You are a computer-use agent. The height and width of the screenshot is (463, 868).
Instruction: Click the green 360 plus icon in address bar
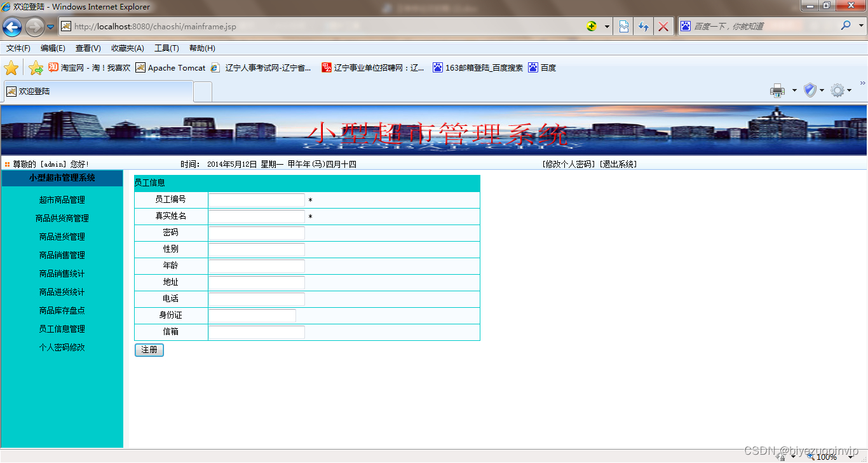[592, 26]
